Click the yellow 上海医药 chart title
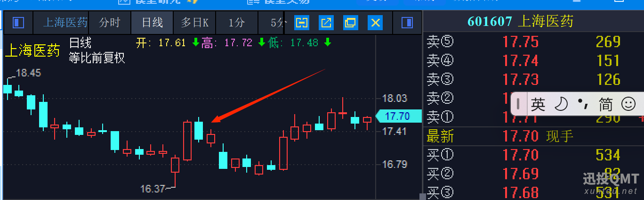 (x=32, y=50)
